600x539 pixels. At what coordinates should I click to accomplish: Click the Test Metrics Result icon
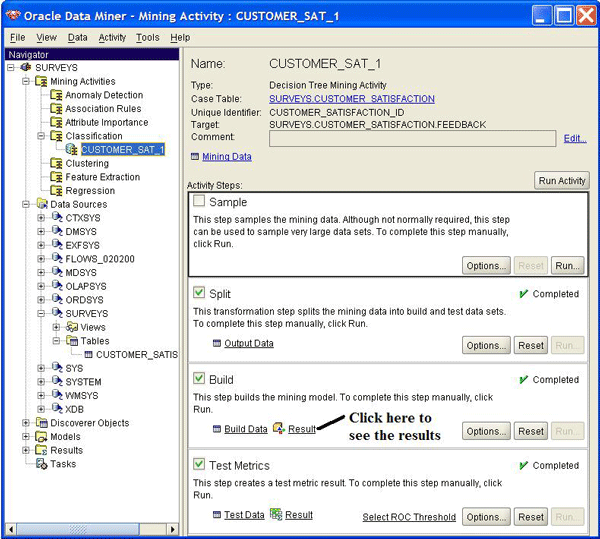pyautogui.click(x=275, y=515)
